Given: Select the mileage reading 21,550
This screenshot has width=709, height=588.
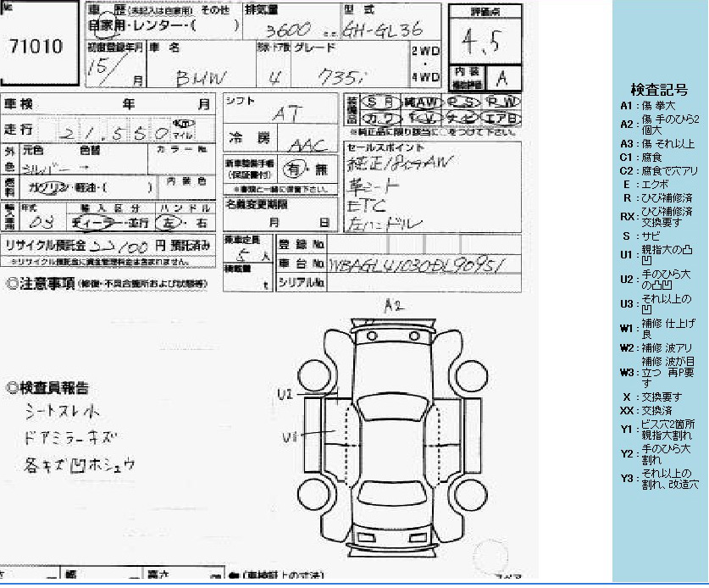Looking at the screenshot, I should coord(115,132).
